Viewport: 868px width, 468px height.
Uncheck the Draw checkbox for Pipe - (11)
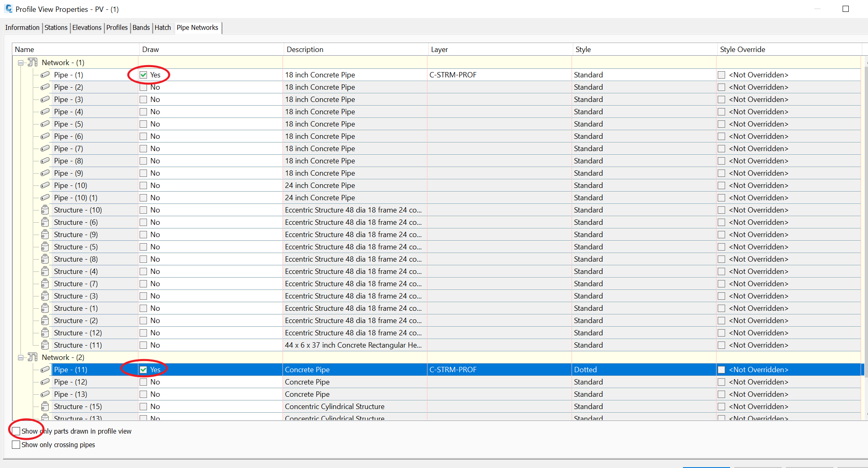click(143, 370)
